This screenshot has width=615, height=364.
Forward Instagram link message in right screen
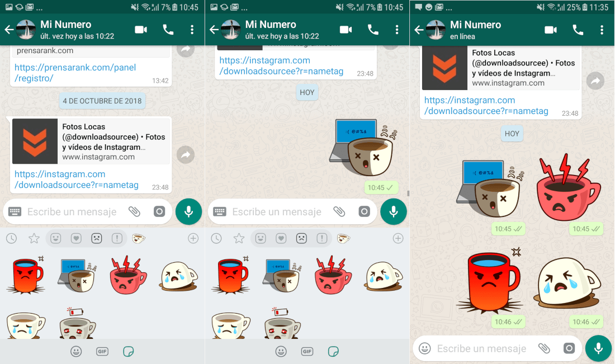point(595,81)
